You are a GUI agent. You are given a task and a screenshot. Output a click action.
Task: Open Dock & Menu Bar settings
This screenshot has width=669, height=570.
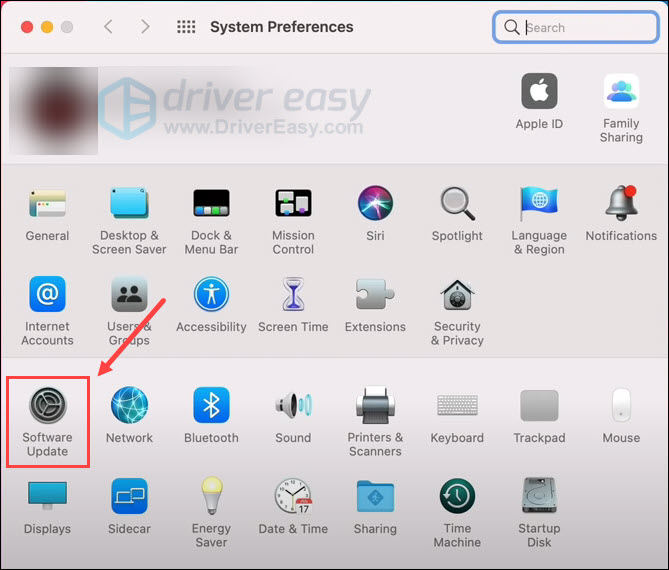pyautogui.click(x=211, y=204)
